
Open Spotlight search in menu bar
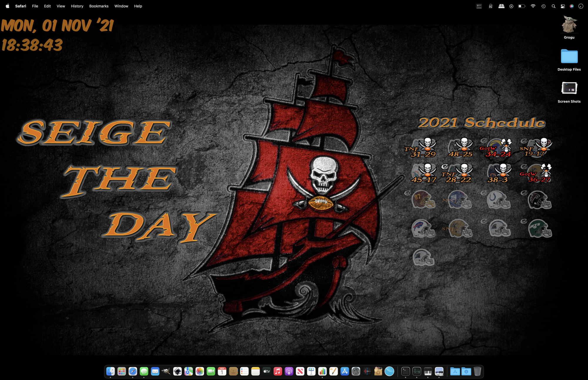tap(554, 6)
